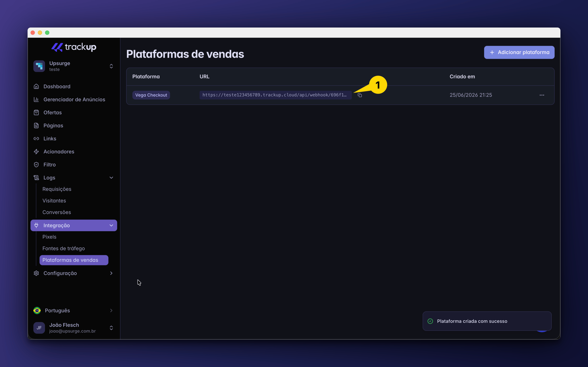The height and width of the screenshot is (367, 588).
Task: Click Adicionar plataforma button
Action: (519, 52)
